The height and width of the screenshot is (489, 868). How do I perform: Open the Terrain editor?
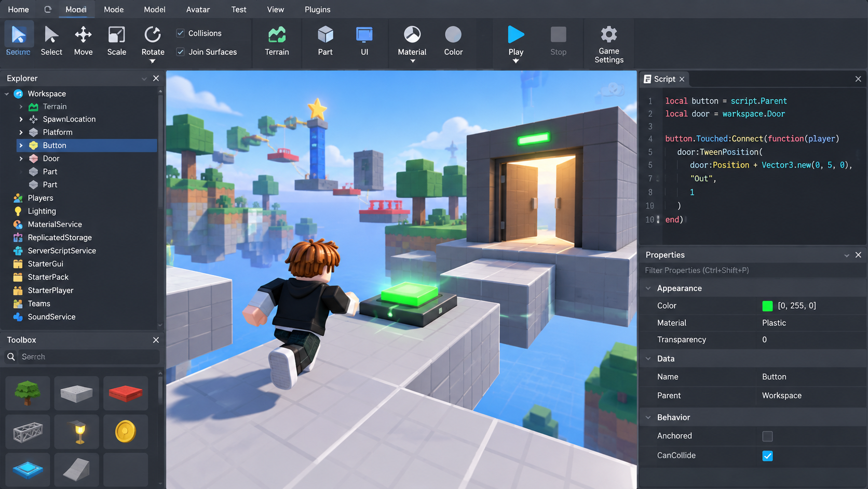[277, 41]
